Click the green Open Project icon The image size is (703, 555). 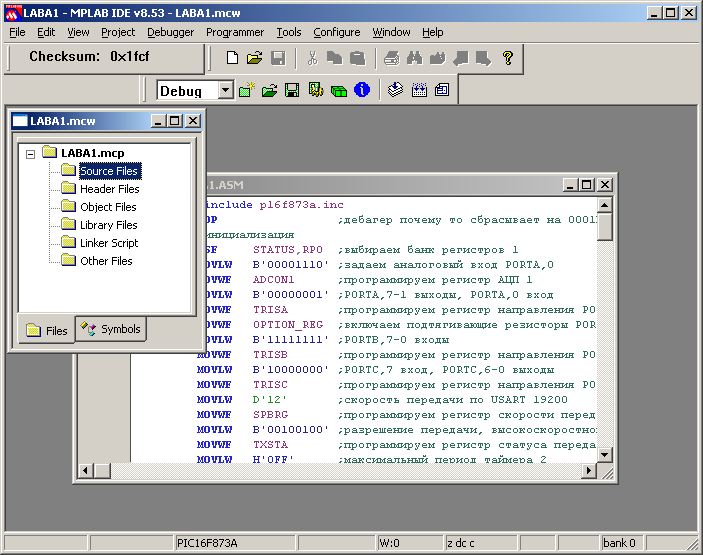pos(269,91)
